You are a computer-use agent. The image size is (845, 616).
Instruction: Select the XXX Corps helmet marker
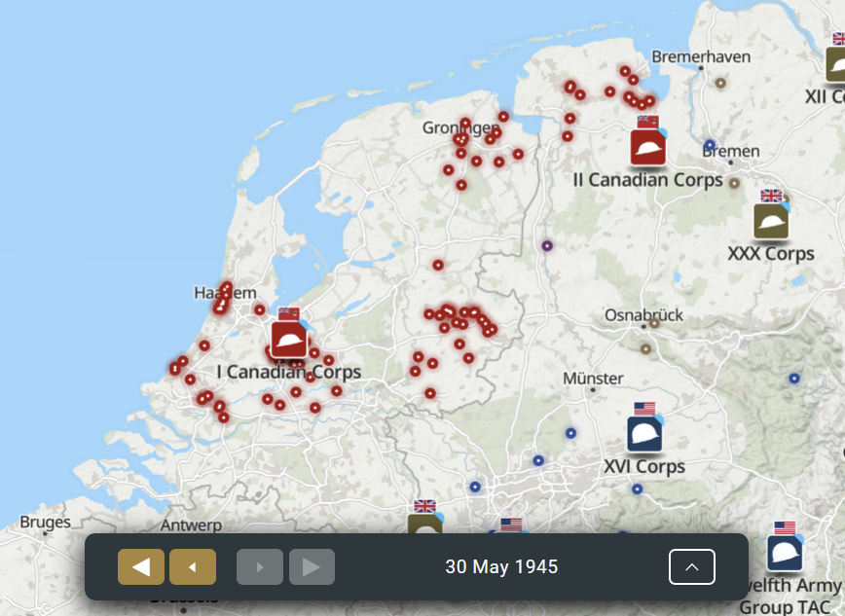[771, 221]
